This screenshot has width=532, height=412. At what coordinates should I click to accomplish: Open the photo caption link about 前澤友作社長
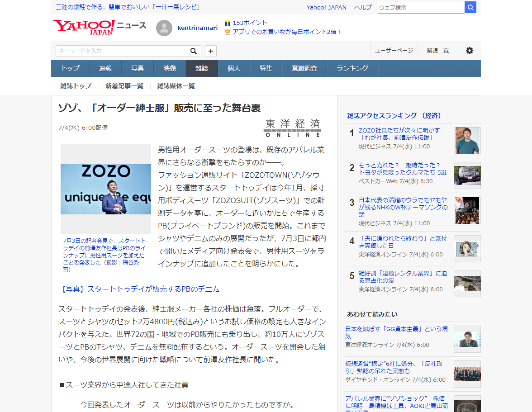click(104, 255)
